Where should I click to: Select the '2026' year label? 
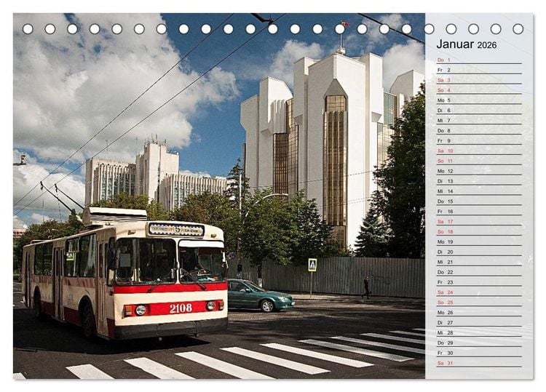[x=487, y=45]
